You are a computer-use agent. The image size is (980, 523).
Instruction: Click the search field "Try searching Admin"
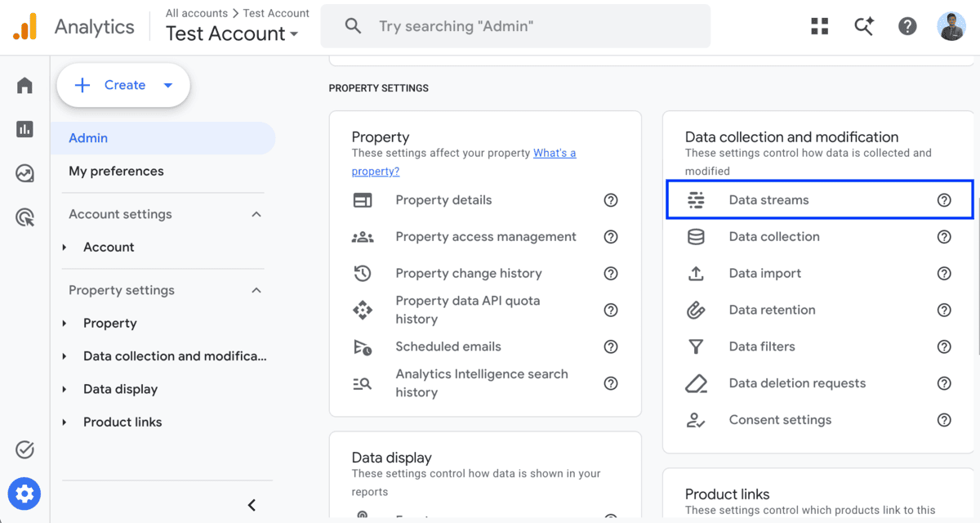point(515,26)
